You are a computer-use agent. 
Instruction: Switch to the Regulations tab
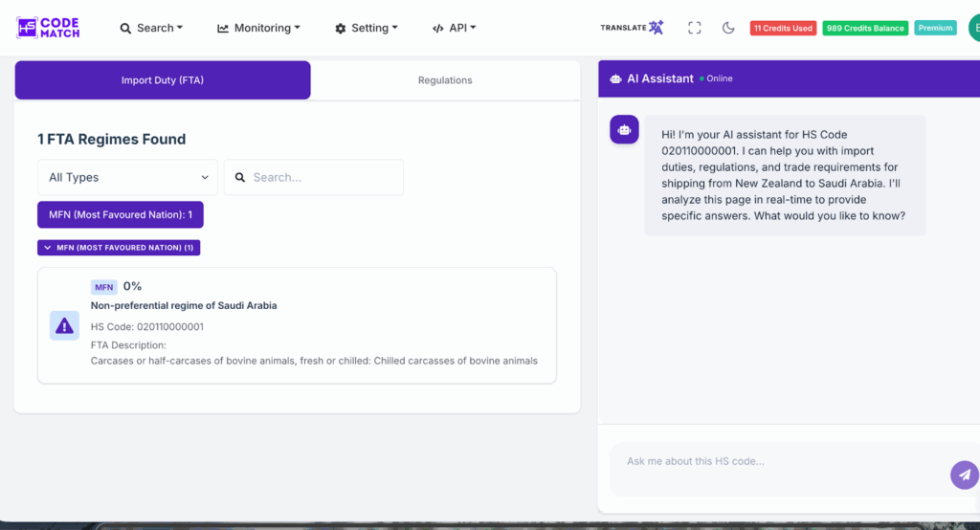point(445,80)
